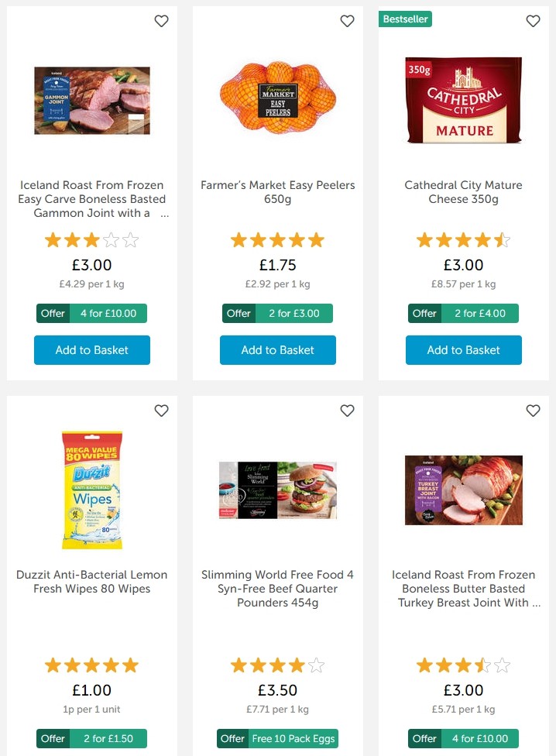The width and height of the screenshot is (556, 756).
Task: Click Iceland Turkey Breast Joint product title
Action: pyautogui.click(x=464, y=589)
